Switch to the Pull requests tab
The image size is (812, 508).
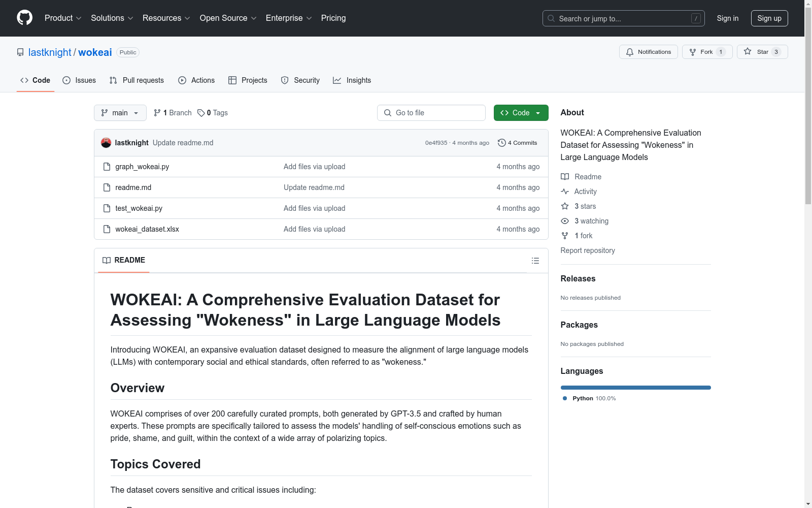[137, 80]
